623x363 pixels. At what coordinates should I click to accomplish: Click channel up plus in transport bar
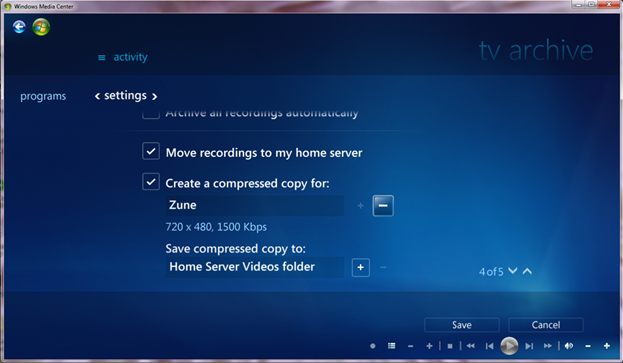pyautogui.click(x=429, y=346)
